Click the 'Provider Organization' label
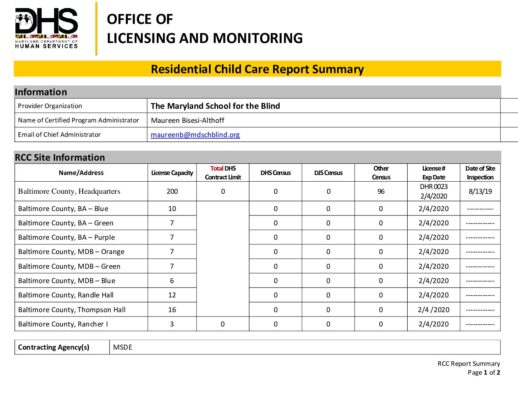Image resolution: width=518 pixels, height=400 pixels. (x=50, y=106)
